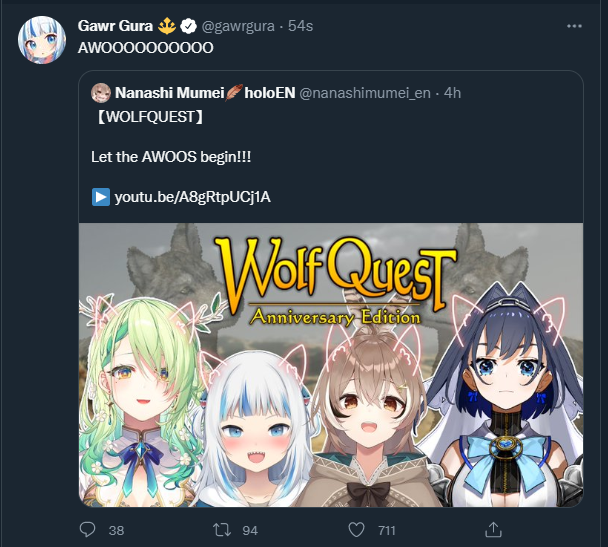Retweet using the retweet arrows icon
This screenshot has width=608, height=547.
click(222, 530)
